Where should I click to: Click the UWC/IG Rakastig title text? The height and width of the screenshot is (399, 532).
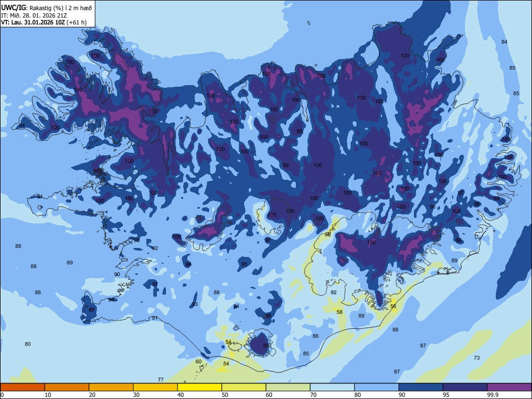click(46, 7)
